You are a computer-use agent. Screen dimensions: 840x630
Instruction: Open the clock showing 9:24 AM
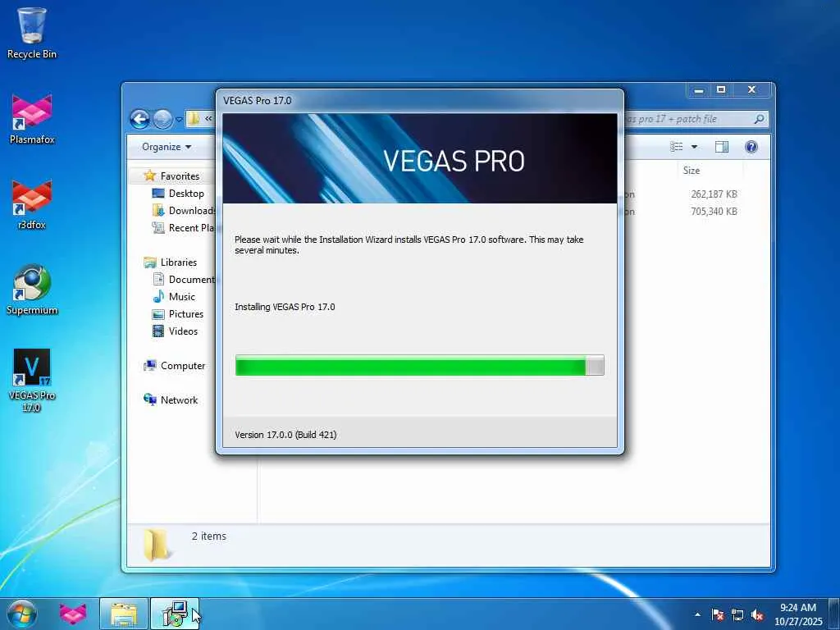pos(797,614)
